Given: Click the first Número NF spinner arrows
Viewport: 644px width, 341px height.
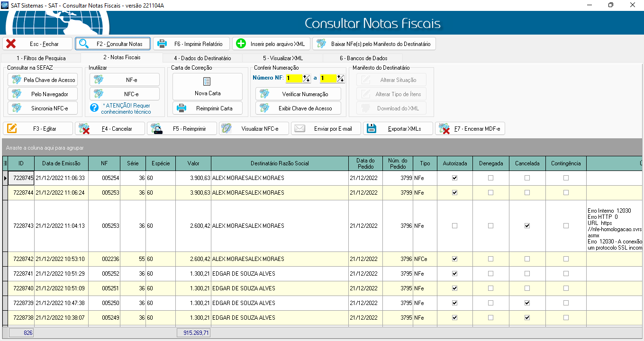Looking at the screenshot, I should point(306,79).
